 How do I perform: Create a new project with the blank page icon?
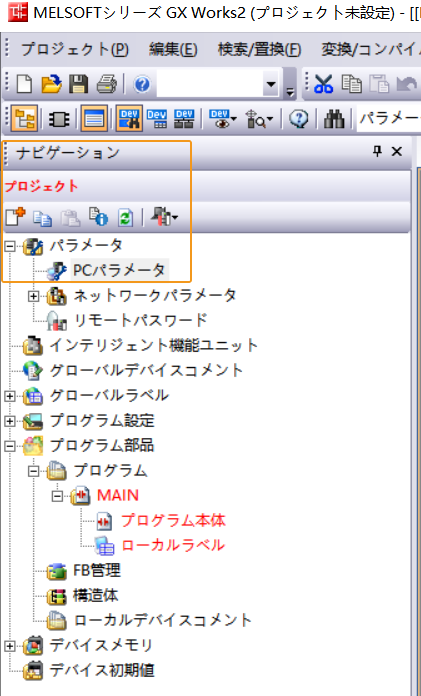click(24, 83)
